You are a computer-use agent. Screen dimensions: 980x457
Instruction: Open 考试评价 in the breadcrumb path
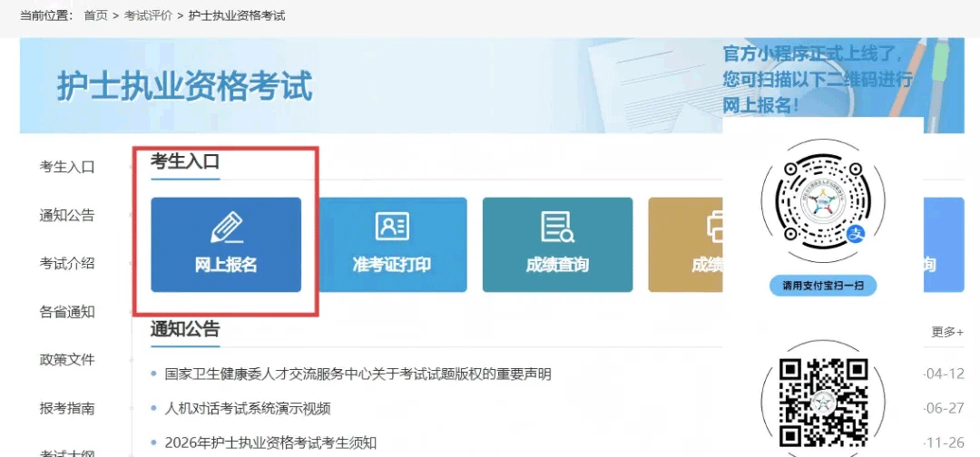[148, 16]
